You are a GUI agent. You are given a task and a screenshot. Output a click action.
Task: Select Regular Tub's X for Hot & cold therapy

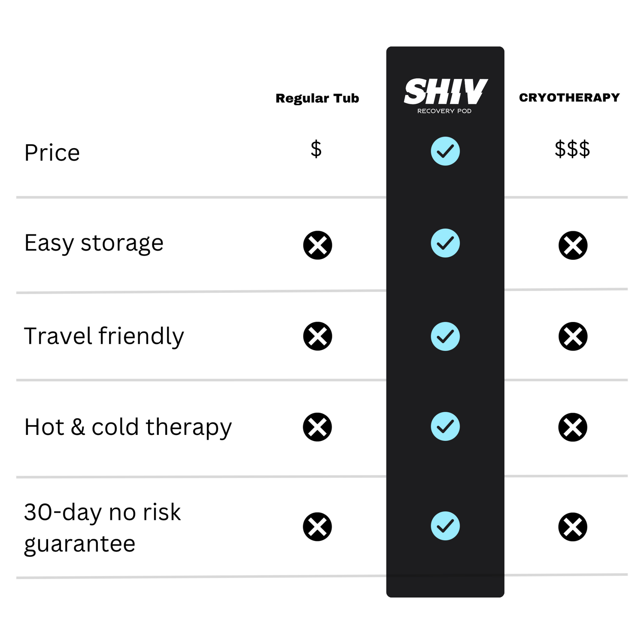pyautogui.click(x=317, y=427)
